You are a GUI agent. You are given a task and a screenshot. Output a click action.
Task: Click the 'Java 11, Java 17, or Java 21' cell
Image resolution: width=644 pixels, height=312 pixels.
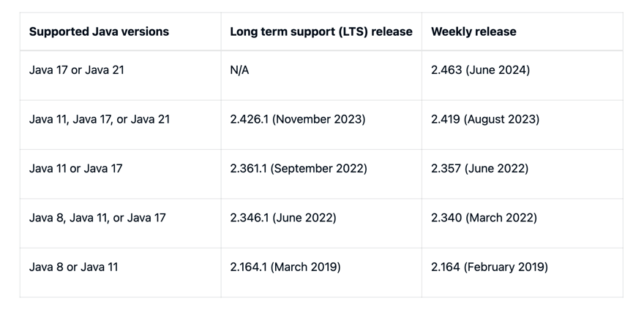point(100,119)
